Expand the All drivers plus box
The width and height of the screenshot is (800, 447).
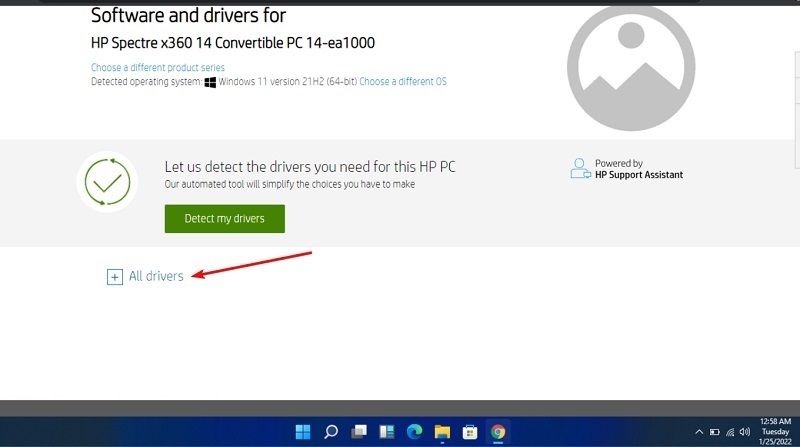pyautogui.click(x=115, y=277)
